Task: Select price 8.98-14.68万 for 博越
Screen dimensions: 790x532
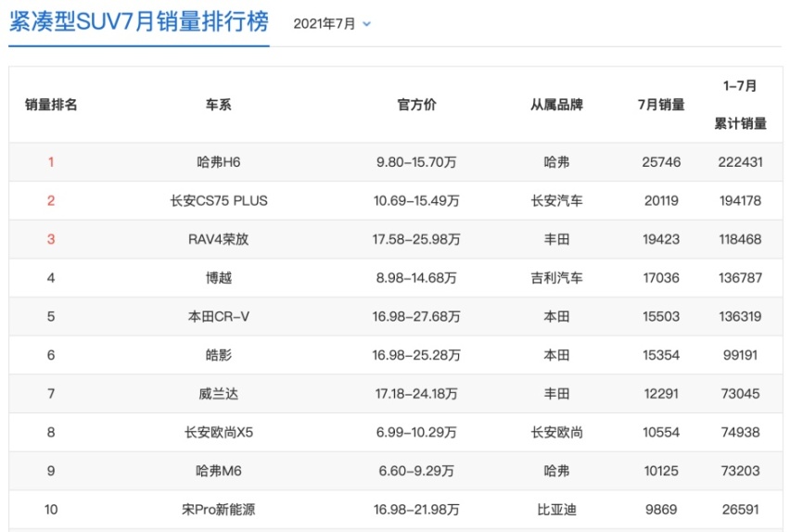Action: [x=416, y=278]
